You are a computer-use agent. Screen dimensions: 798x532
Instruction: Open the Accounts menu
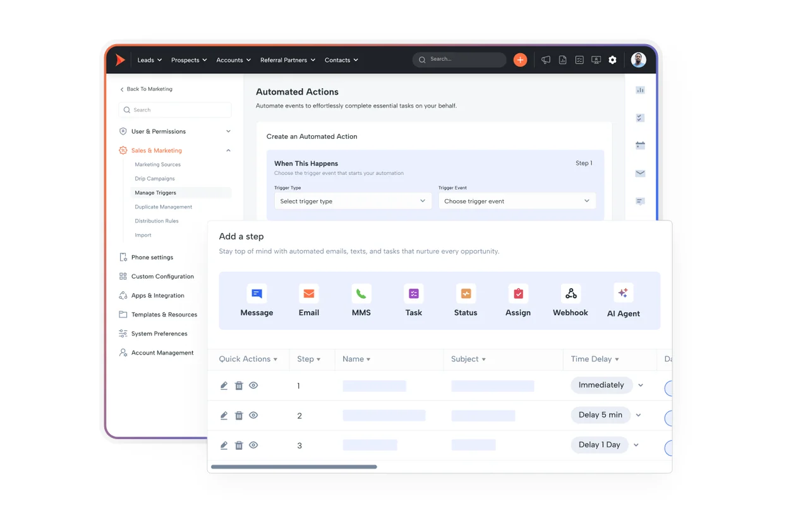tap(234, 60)
